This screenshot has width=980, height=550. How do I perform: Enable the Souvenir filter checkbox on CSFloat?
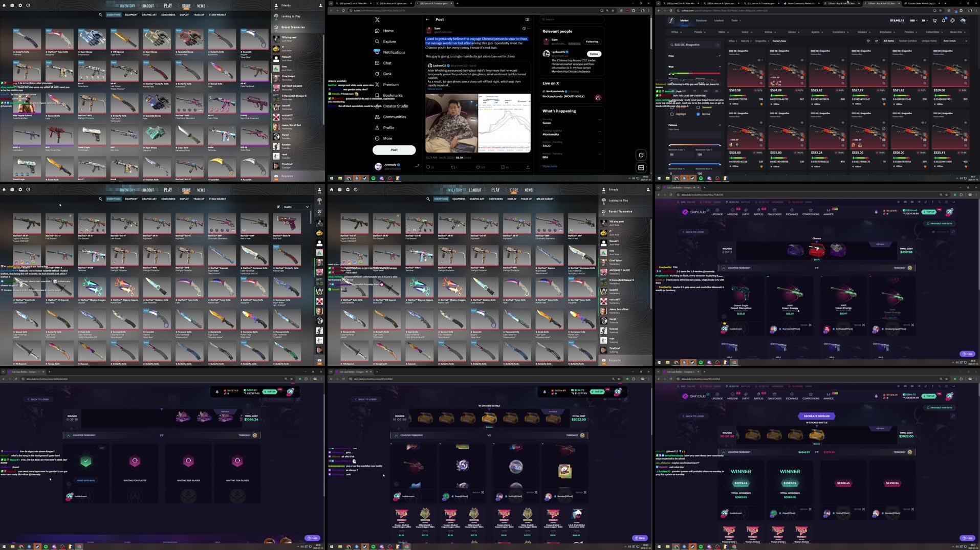point(698,107)
